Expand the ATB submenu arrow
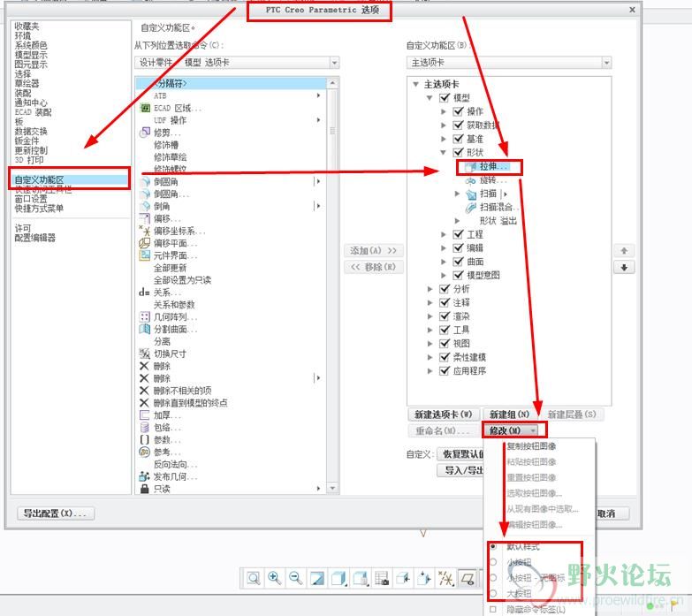Image resolution: width=692 pixels, height=616 pixels. tap(318, 95)
